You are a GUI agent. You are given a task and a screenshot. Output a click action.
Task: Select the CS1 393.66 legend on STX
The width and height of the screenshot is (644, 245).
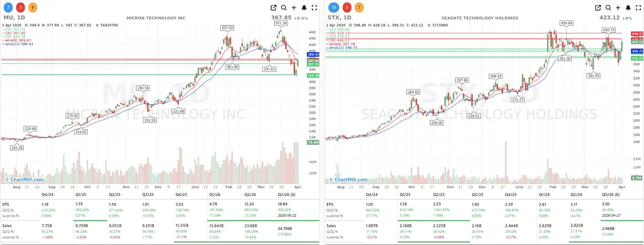click(x=338, y=29)
